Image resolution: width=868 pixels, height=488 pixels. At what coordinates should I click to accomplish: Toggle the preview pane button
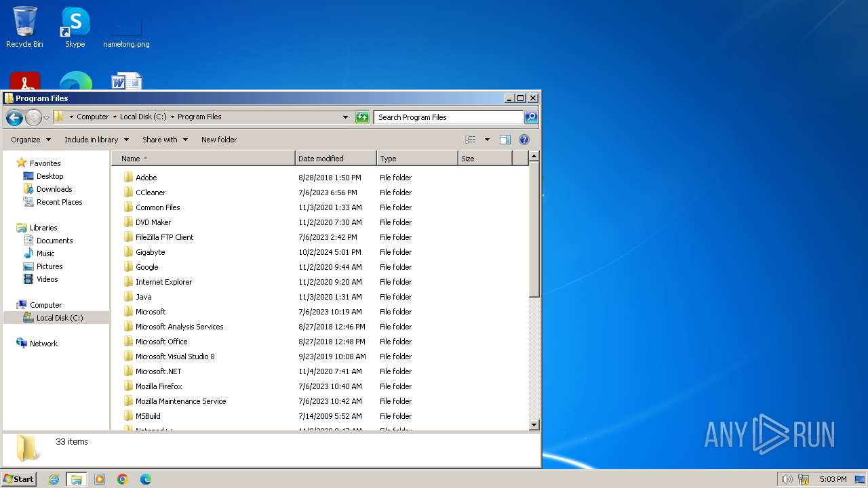pos(505,140)
